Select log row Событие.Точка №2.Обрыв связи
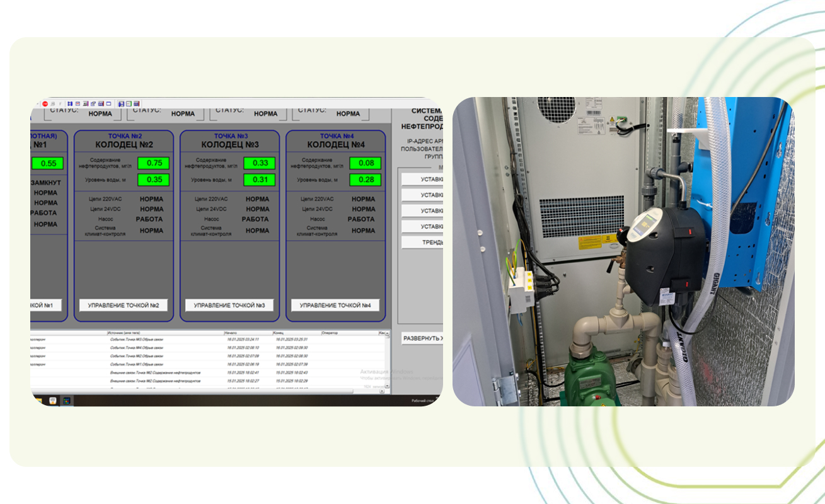Image resolution: width=825 pixels, height=504 pixels. 208,356
